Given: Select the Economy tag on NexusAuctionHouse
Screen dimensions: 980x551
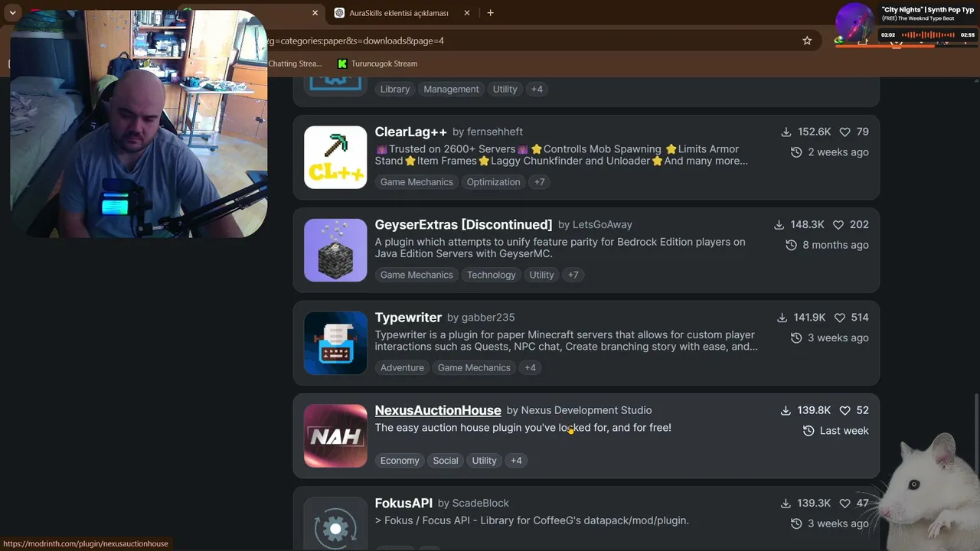Looking at the screenshot, I should 400,461.
